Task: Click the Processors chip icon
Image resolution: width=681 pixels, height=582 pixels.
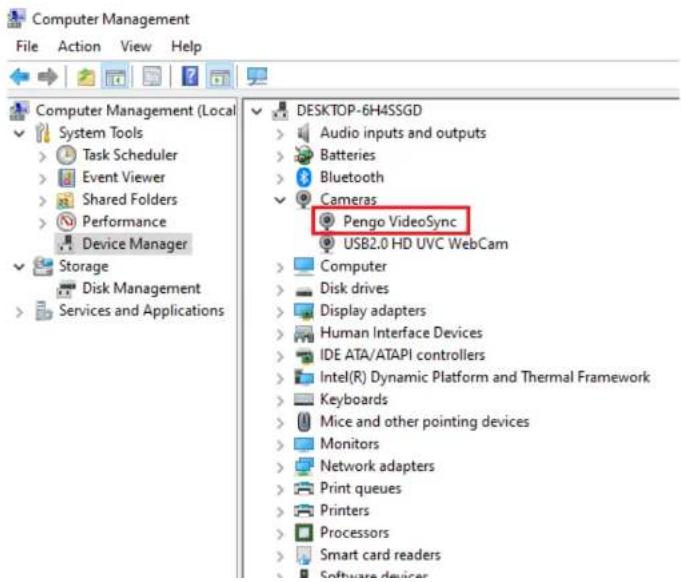Action: [304, 532]
